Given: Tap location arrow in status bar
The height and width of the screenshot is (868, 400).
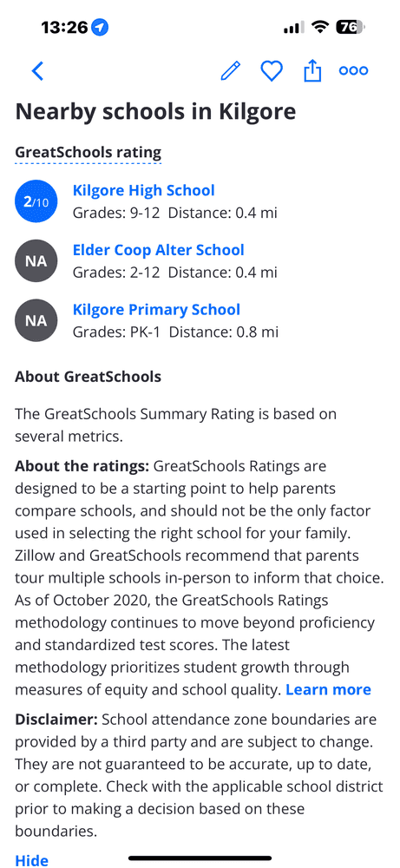Looking at the screenshot, I should [100, 27].
